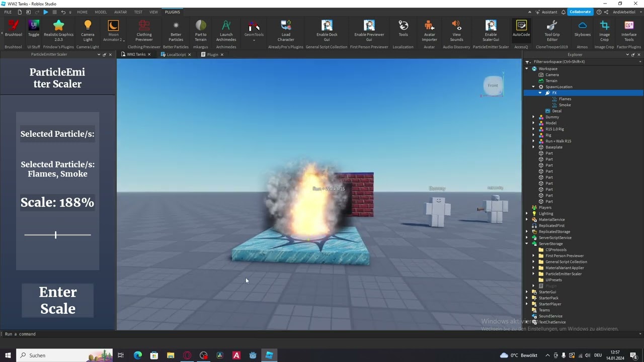
Task: Click the Filter workspace search field
Action: [x=583, y=62]
